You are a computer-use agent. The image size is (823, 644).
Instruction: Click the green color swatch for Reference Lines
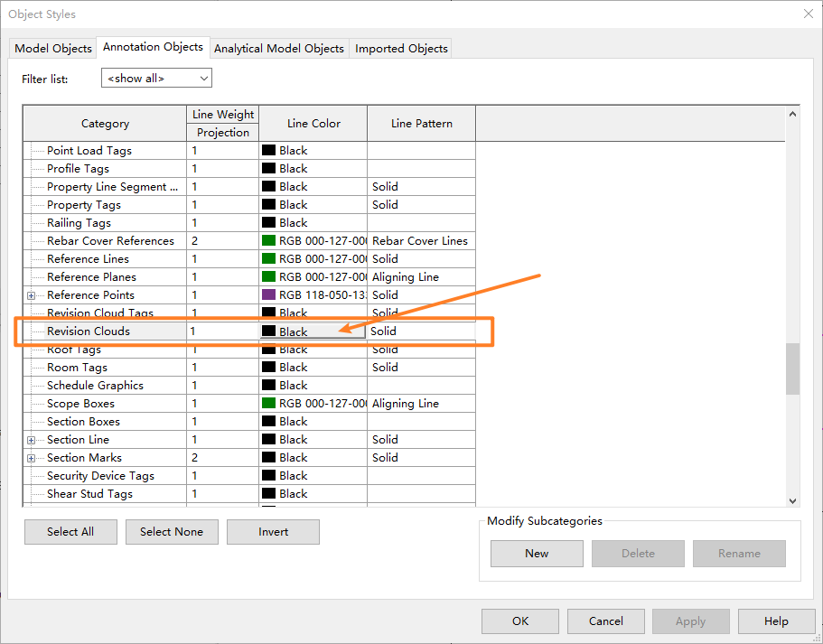(267, 258)
